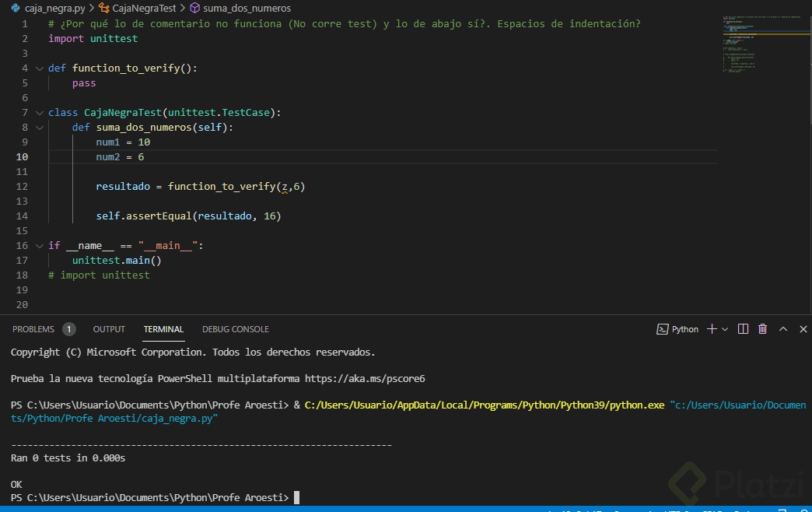Screen dimensions: 812x512
Task: Click suma_dos_numeros breadcrumb item
Action: click(x=247, y=8)
